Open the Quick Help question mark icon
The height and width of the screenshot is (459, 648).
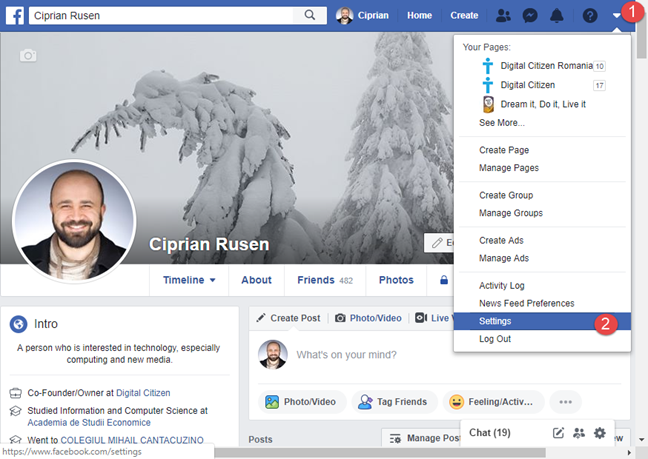pos(590,16)
